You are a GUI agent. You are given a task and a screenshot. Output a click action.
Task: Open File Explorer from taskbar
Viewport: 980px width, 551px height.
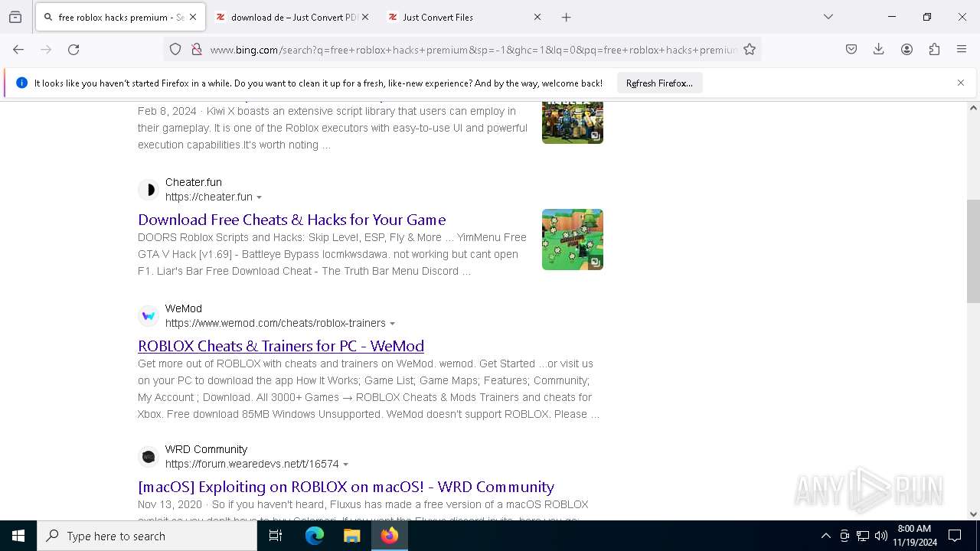(351, 536)
